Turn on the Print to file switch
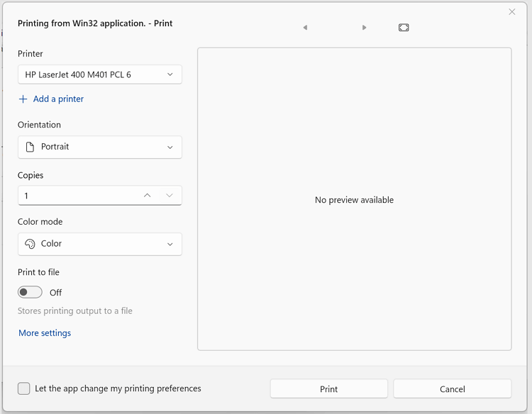 tap(31, 292)
